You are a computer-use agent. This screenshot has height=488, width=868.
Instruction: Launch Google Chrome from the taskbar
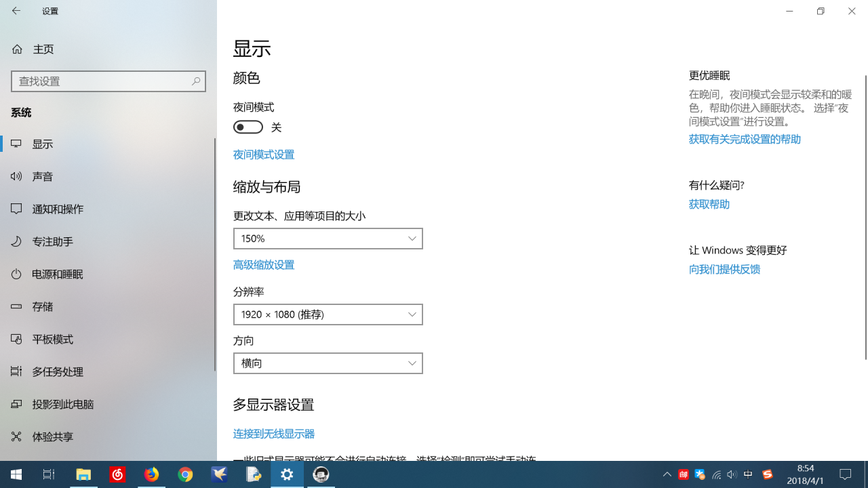coord(186,474)
